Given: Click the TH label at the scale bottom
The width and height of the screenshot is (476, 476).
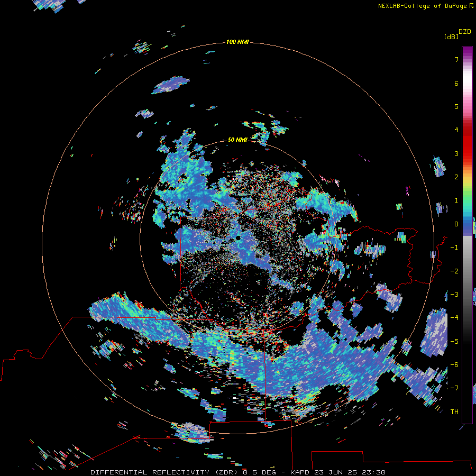Looking at the screenshot, I should [454, 412].
